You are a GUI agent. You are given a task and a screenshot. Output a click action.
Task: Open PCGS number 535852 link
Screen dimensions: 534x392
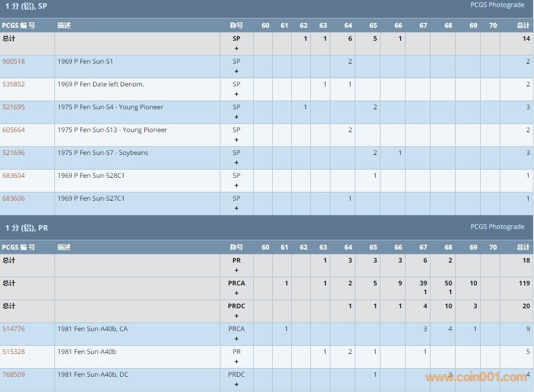pos(14,84)
